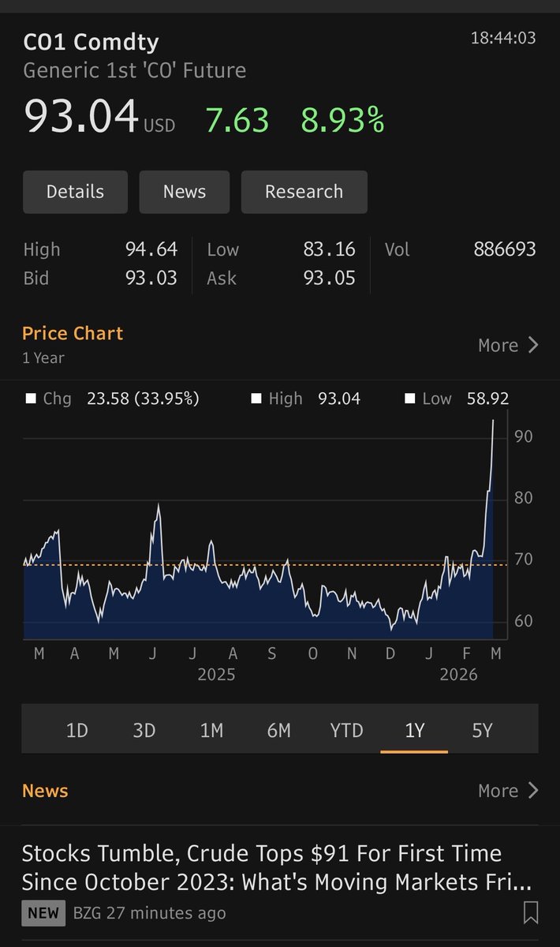Screen dimensions: 560x947
Task: Tap the CO1 Comdty title
Action: point(91,43)
